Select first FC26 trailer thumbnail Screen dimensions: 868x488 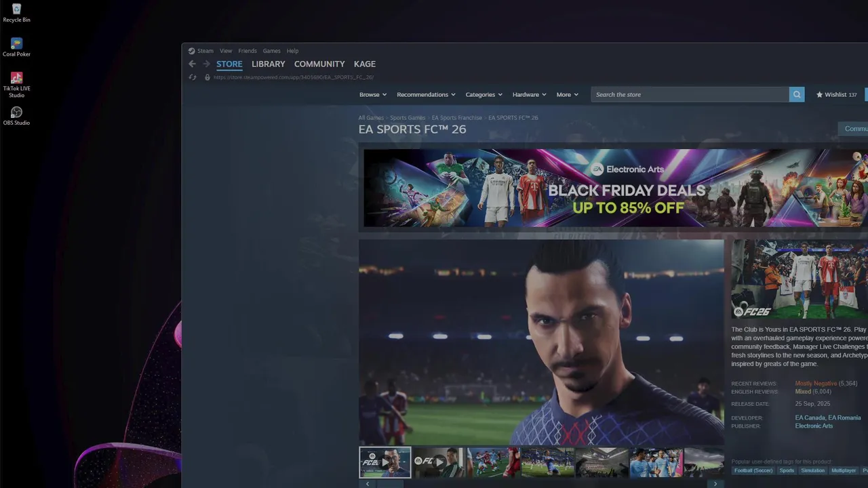(x=384, y=462)
